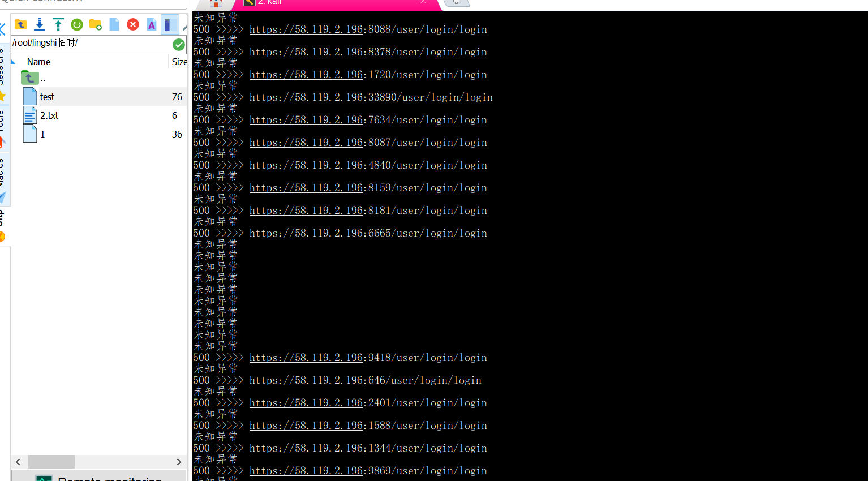Open a new tab with plus button

tap(457, 2)
